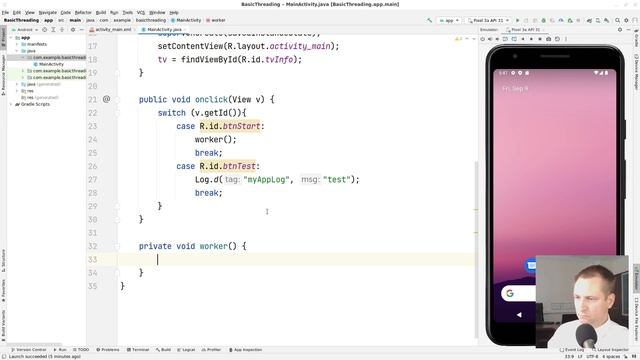Toggle the Project tool window side tab
640x360 pixels.
3,37
